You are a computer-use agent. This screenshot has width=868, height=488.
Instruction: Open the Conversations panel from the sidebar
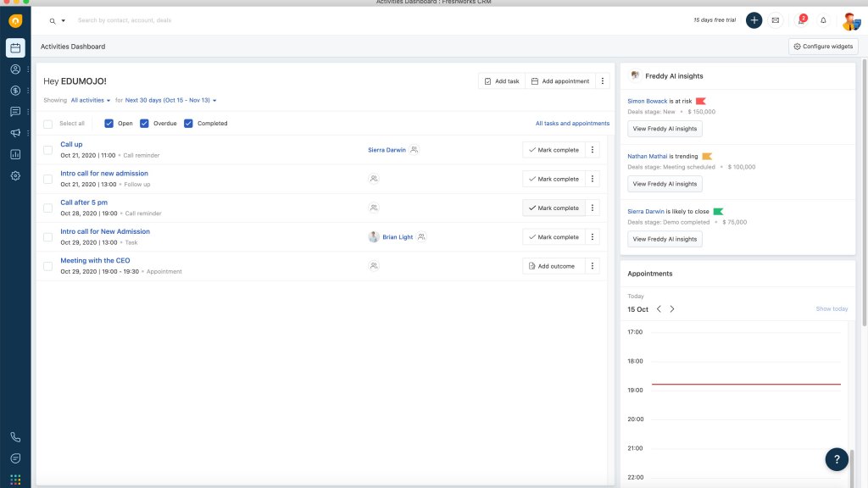14,111
